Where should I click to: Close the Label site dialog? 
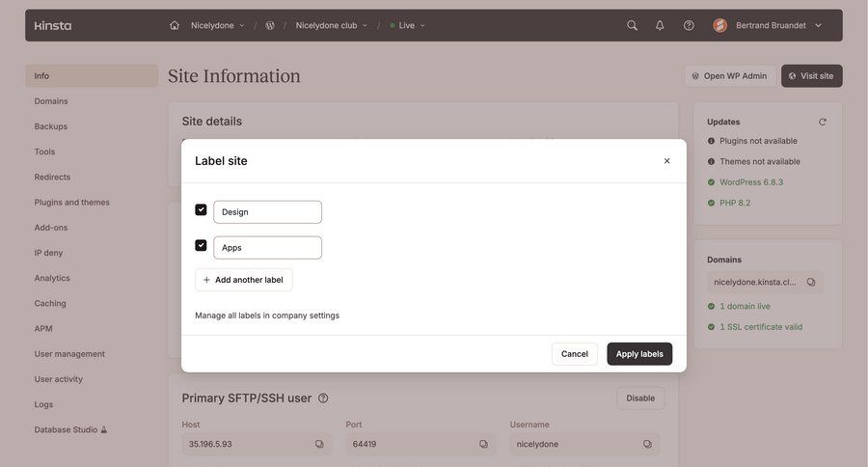pyautogui.click(x=667, y=161)
